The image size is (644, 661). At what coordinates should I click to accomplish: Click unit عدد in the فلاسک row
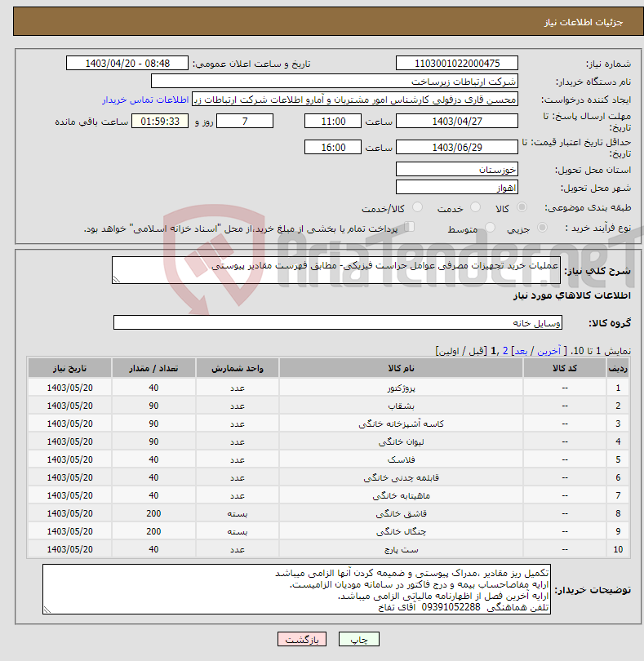[x=237, y=459]
